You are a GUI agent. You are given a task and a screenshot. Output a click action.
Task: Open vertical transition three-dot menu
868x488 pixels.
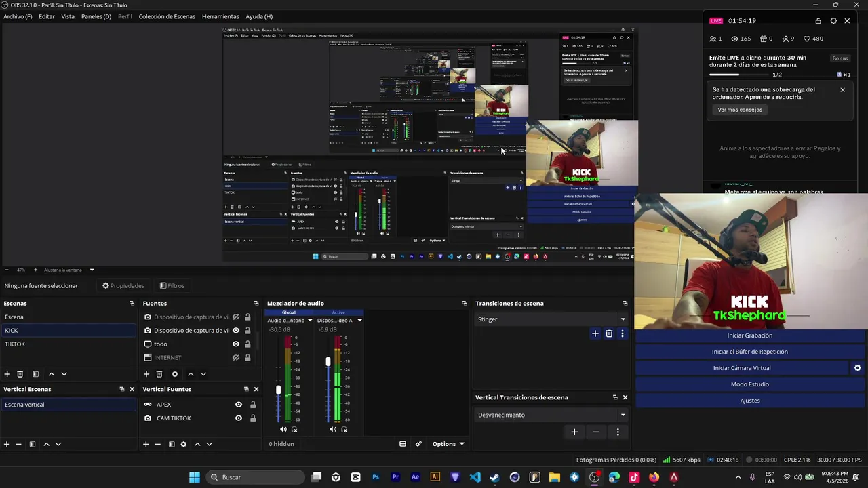[x=618, y=432]
